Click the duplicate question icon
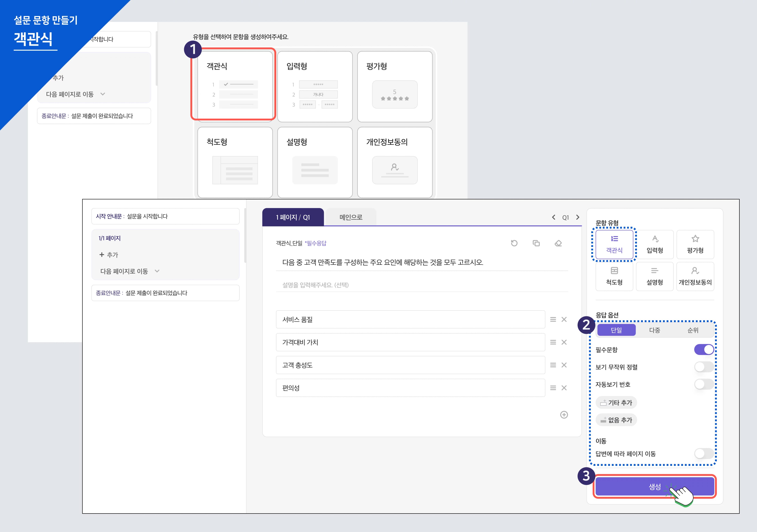 (536, 243)
